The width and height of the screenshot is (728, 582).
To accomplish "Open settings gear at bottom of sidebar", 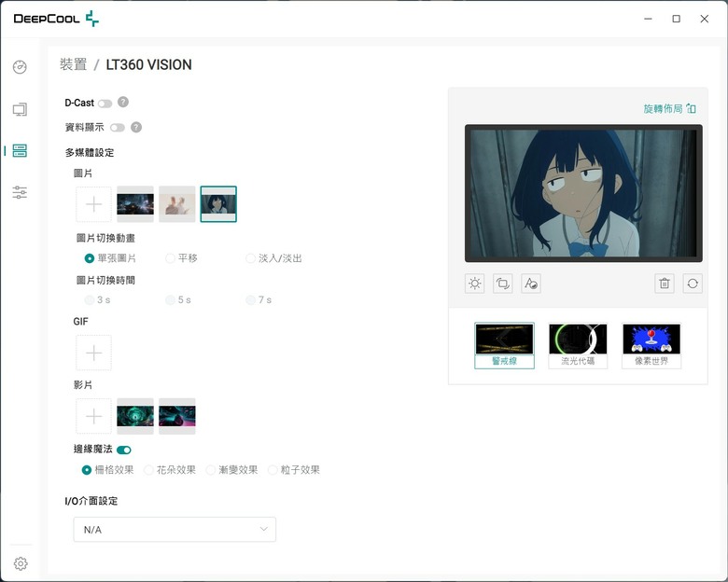I will pyautogui.click(x=20, y=563).
